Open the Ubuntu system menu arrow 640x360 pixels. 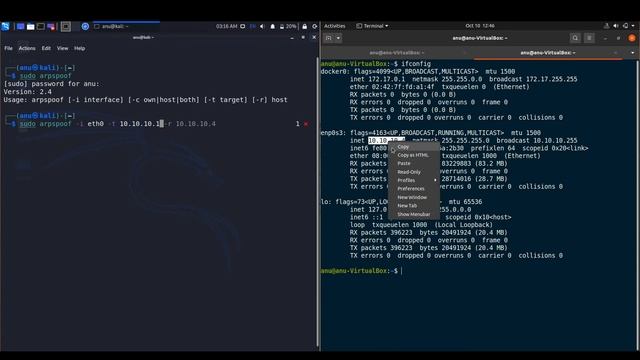tap(633, 26)
